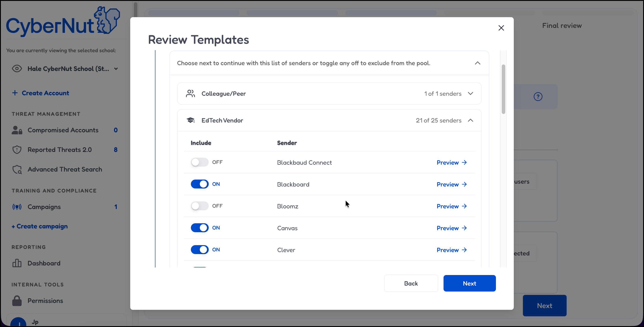Click the Blackbaud Connect sender name

pyautogui.click(x=304, y=163)
